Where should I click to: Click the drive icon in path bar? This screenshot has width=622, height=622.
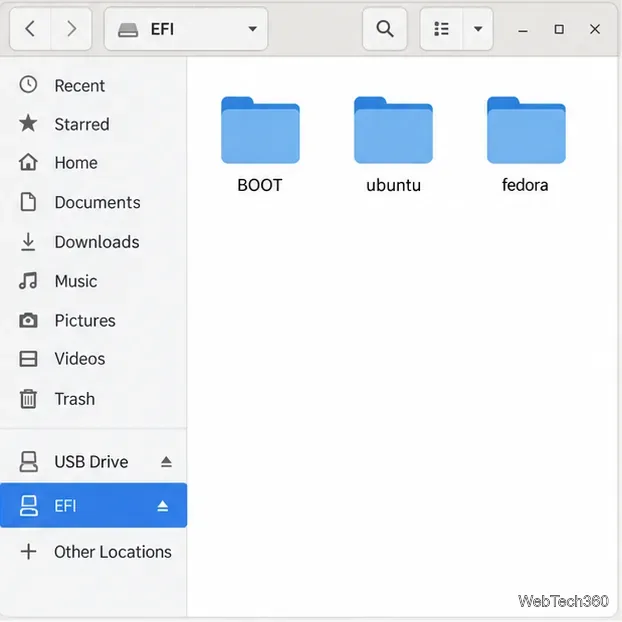[128, 29]
